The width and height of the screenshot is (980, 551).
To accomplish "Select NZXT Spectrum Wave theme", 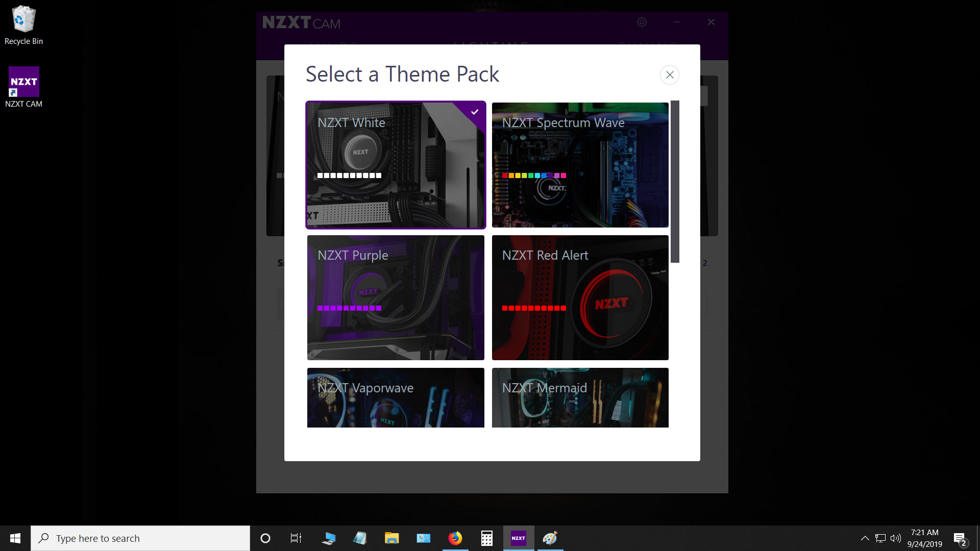I will (580, 164).
